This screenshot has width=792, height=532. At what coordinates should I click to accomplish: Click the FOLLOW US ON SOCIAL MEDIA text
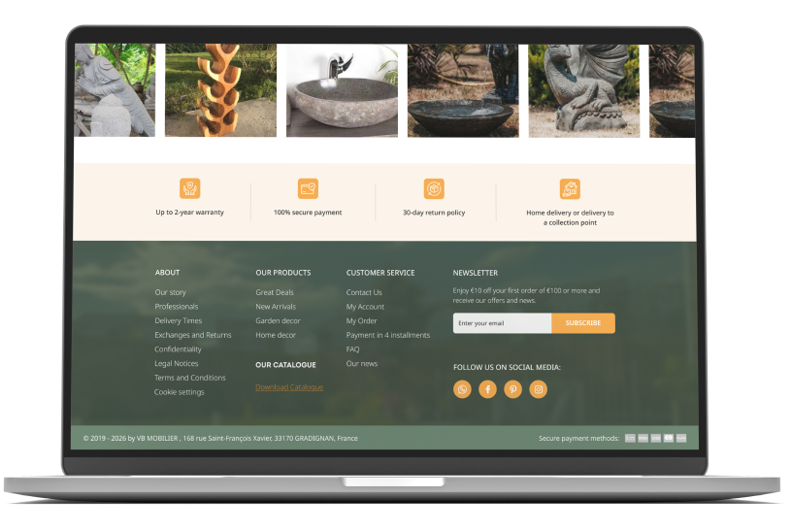[507, 367]
